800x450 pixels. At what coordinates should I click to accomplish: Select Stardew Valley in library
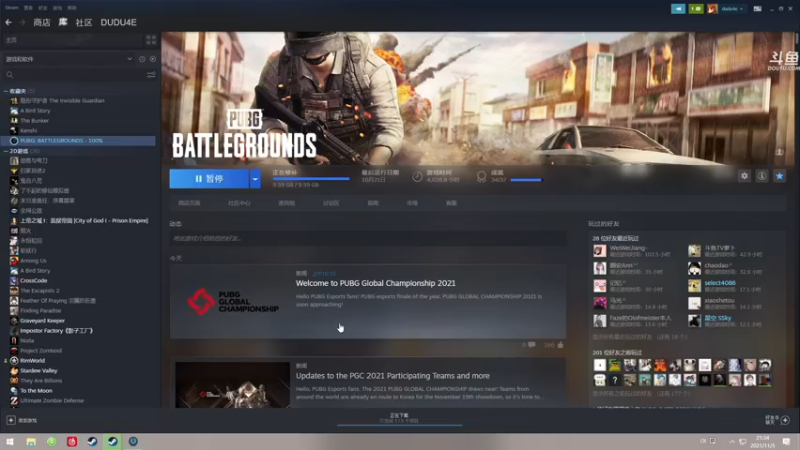click(39, 371)
